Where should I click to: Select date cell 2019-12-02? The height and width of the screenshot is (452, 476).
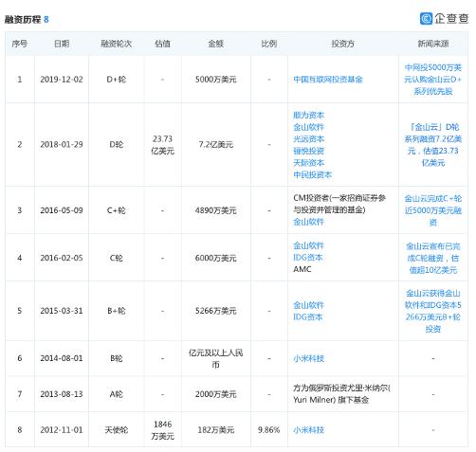[62, 80]
